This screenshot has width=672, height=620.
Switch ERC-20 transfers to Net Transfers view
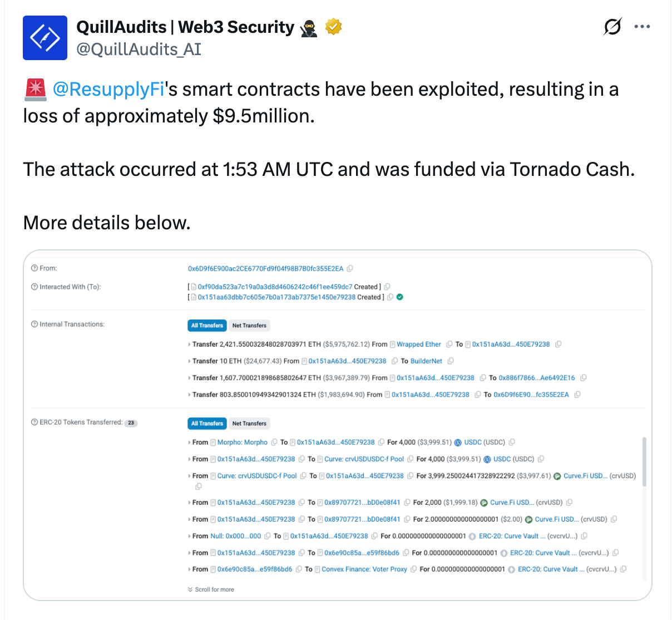click(249, 423)
